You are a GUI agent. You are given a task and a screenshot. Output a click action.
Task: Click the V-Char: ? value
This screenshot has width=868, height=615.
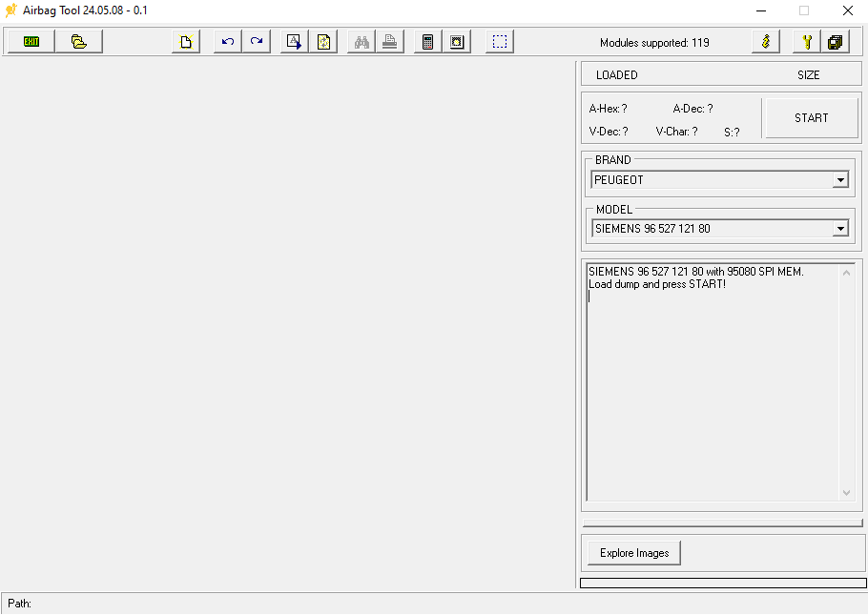tap(676, 132)
